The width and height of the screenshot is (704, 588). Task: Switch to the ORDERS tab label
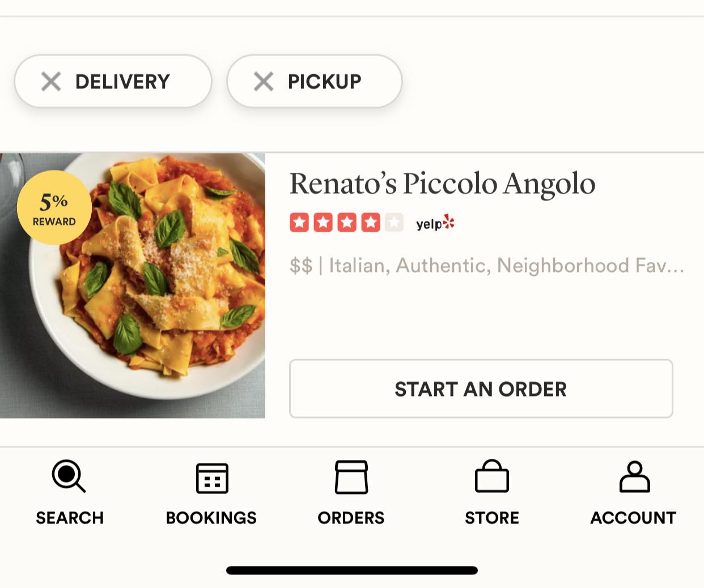(x=351, y=518)
